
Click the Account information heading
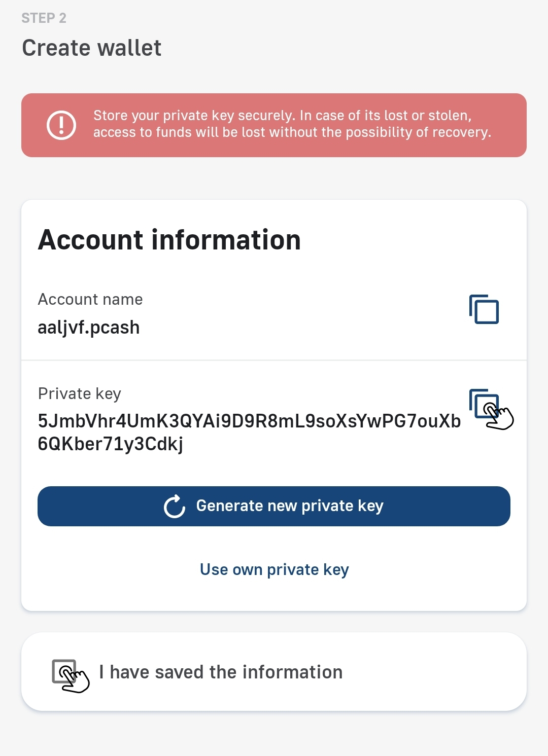pos(169,240)
